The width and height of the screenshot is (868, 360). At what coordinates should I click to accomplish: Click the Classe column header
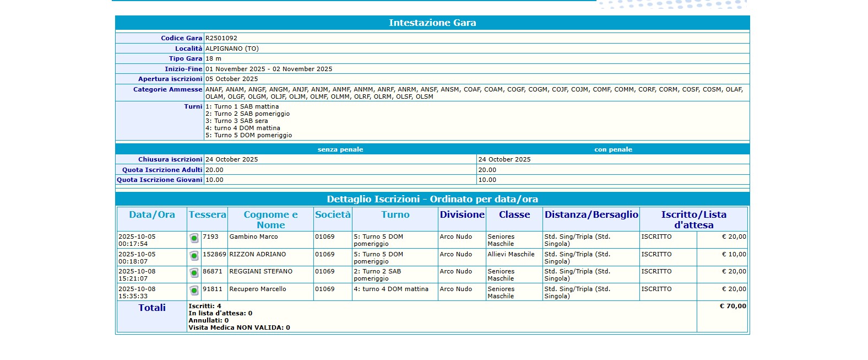[514, 215]
